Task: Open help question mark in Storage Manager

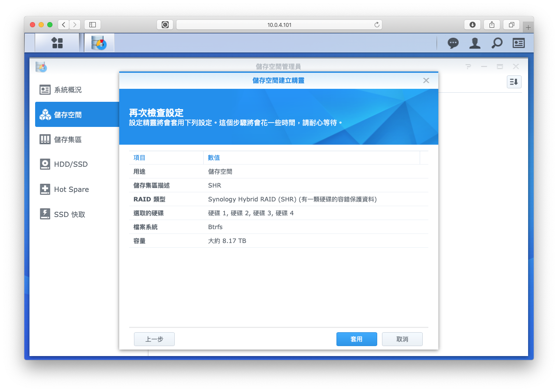Action: [468, 67]
